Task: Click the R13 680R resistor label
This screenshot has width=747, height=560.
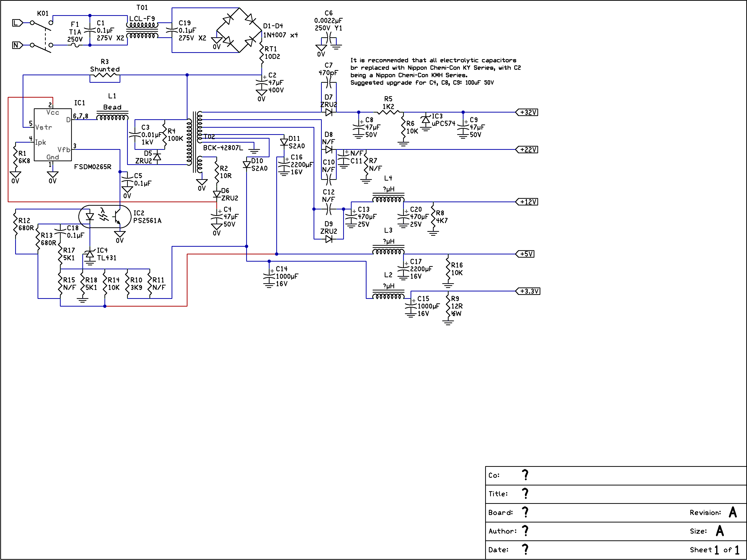Action: [x=48, y=239]
